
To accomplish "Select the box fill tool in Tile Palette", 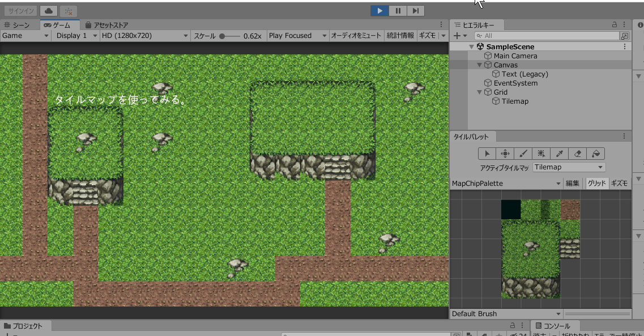I will [x=541, y=153].
